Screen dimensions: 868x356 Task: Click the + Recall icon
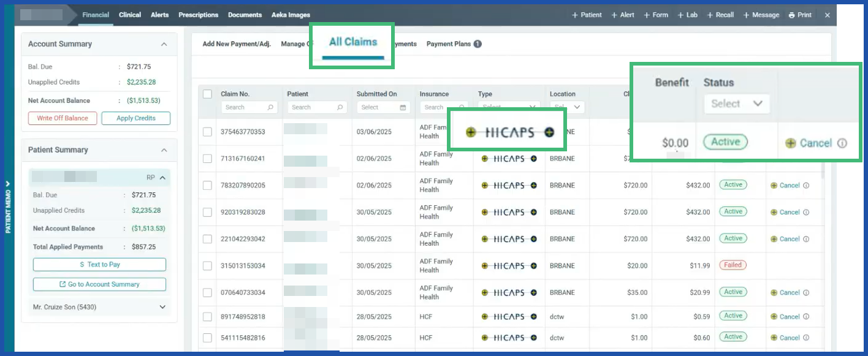coord(720,15)
